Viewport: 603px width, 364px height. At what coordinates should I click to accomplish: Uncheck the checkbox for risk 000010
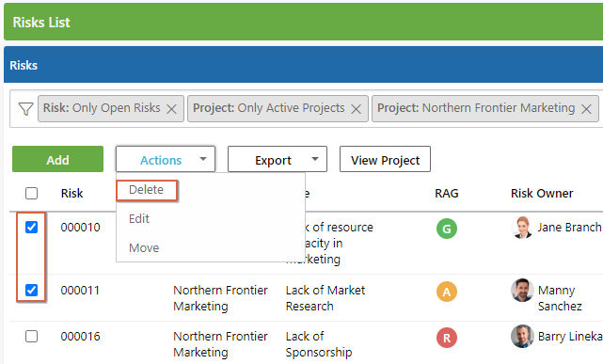[32, 228]
